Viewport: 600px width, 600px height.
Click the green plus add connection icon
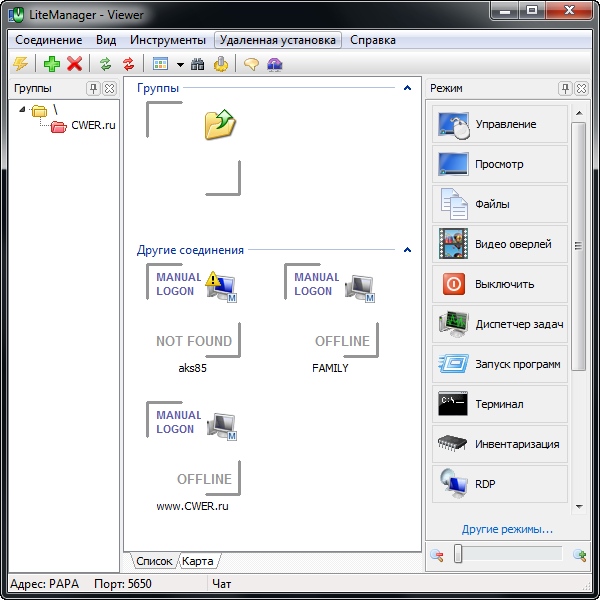52,64
